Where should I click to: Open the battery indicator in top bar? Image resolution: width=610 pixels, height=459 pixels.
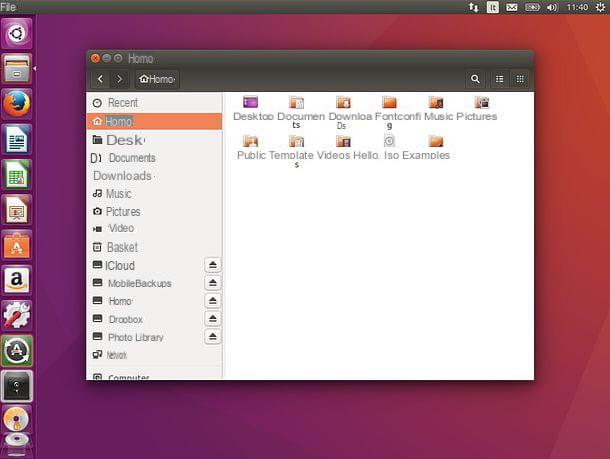(532, 7)
